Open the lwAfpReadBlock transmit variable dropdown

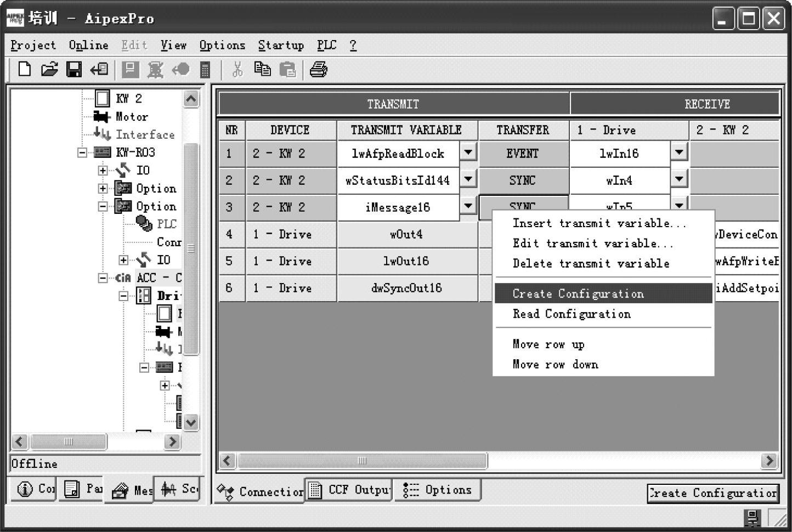[x=468, y=152]
